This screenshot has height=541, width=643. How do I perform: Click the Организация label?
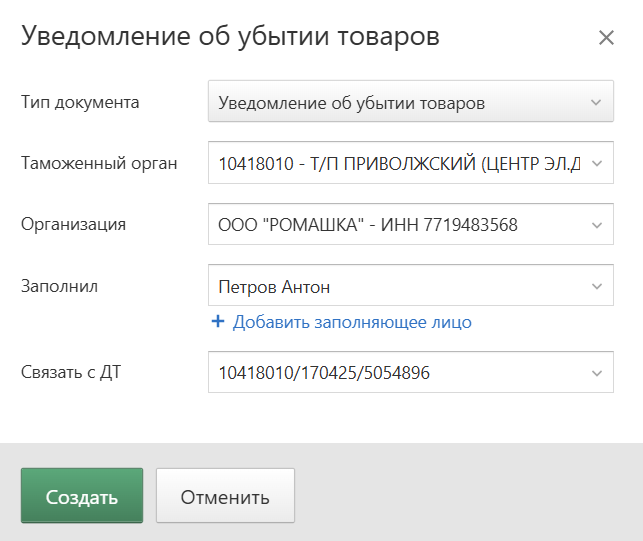[x=73, y=224]
